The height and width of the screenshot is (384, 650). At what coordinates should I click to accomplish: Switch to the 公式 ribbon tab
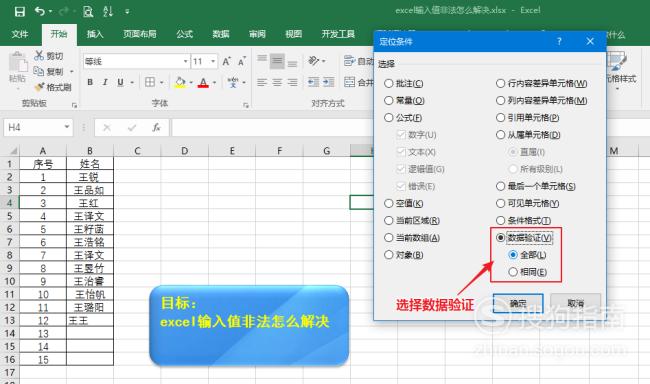click(x=184, y=34)
